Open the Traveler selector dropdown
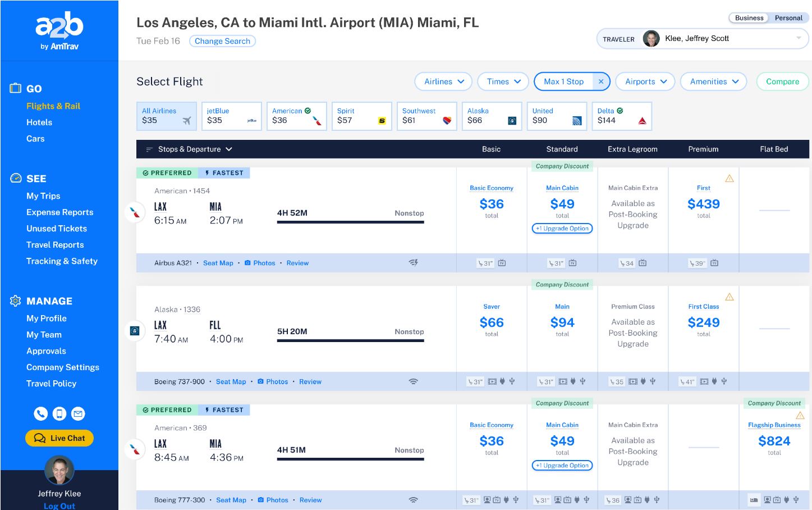Viewport: 812px width, 510px height. (x=703, y=39)
